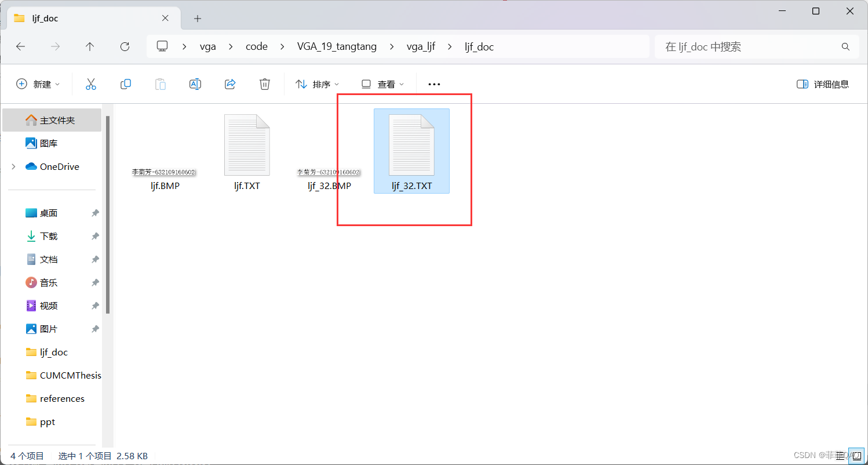The image size is (868, 465).
Task: Click the 选中 1 个项目 2.58 KB status
Action: [103, 456]
